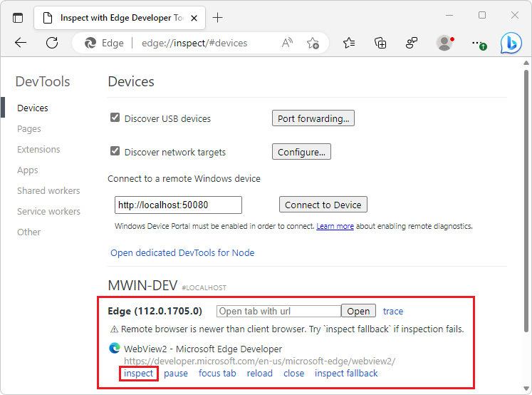The image size is (532, 395).
Task: Add this page to favorites star
Action: (x=313, y=43)
